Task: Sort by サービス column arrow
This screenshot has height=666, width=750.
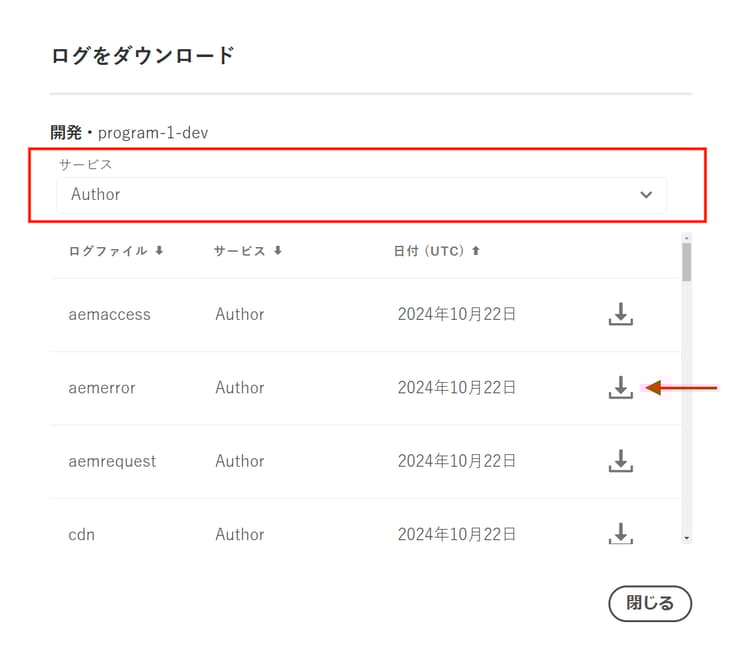Action: 278,251
